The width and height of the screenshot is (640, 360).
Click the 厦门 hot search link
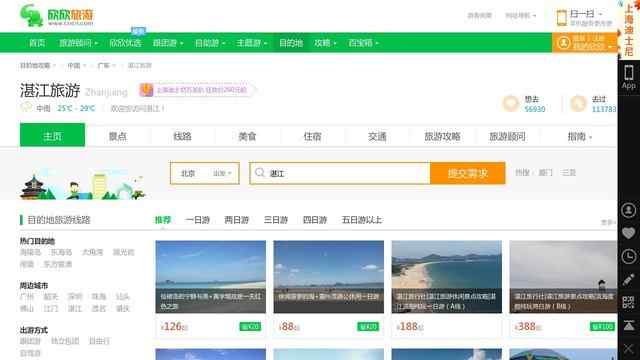pos(545,173)
